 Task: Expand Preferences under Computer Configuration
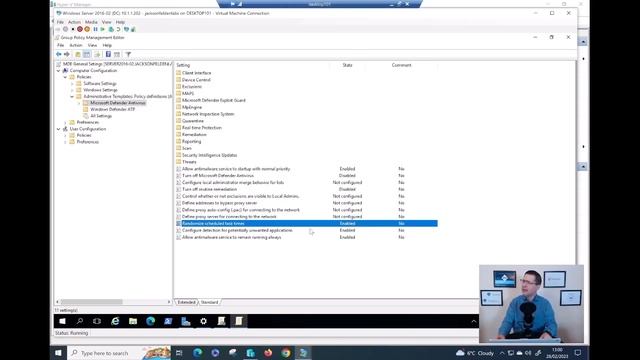pos(65,122)
